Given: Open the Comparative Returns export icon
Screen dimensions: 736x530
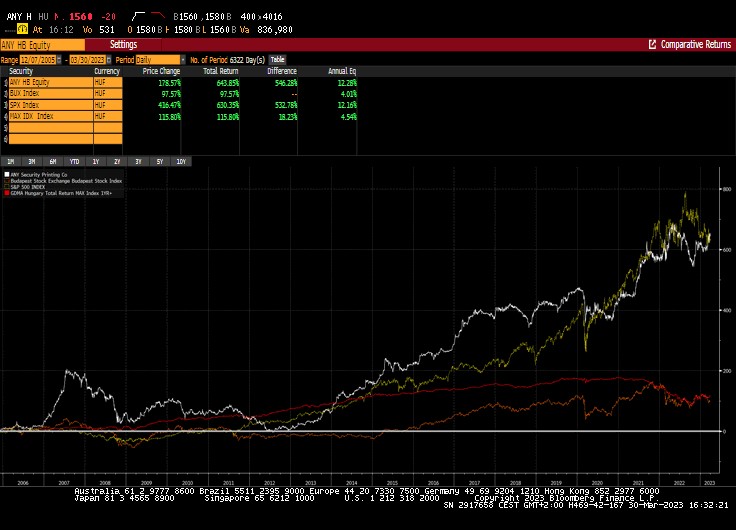Looking at the screenshot, I should (652, 45).
